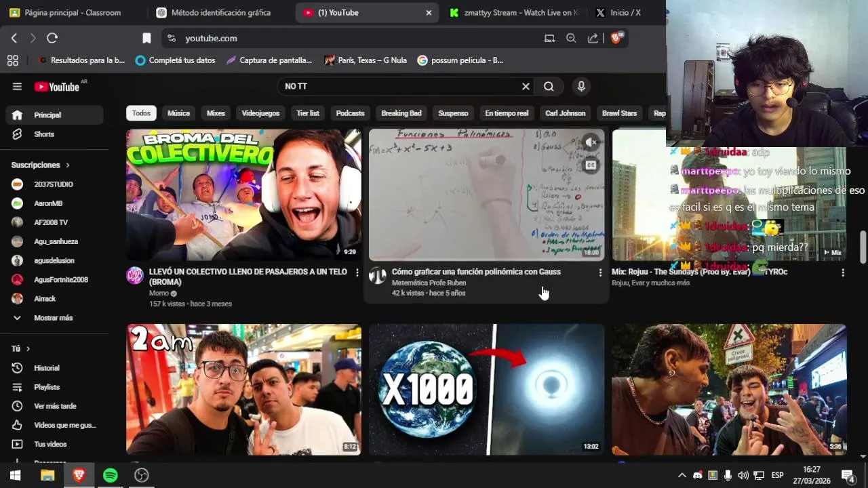Expand subscriptions with Mostrar más

54,318
